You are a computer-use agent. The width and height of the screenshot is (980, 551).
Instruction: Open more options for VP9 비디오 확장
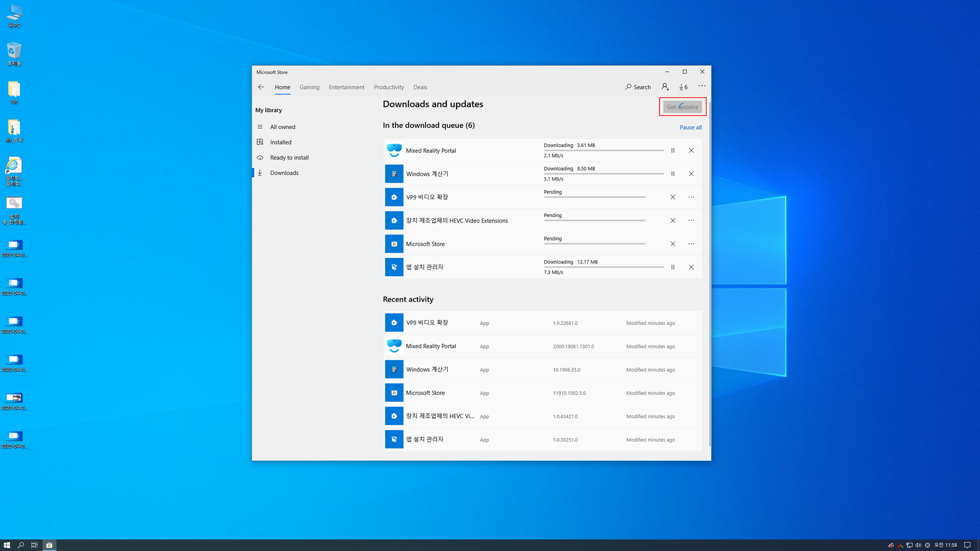[691, 197]
